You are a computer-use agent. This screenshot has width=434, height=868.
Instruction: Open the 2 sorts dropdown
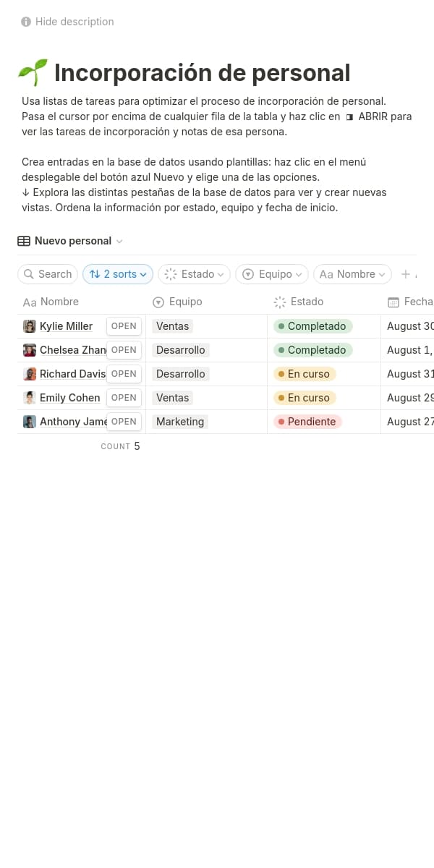tap(118, 274)
